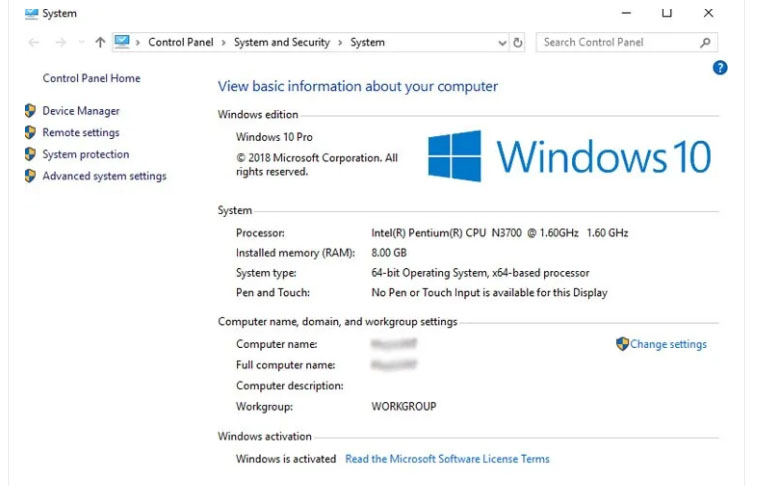The width and height of the screenshot is (783, 486).
Task: Expand chevron after System and Security breadcrumb
Action: (340, 42)
